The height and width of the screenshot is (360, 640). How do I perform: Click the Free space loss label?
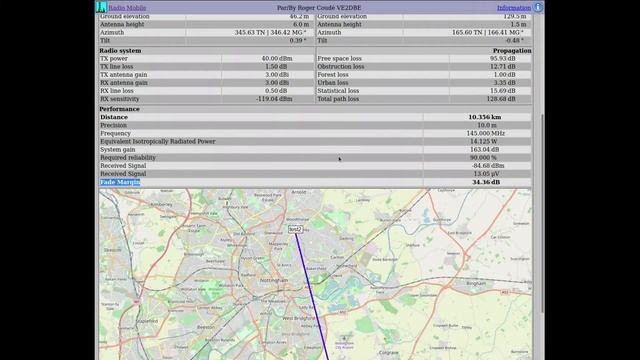340,58
